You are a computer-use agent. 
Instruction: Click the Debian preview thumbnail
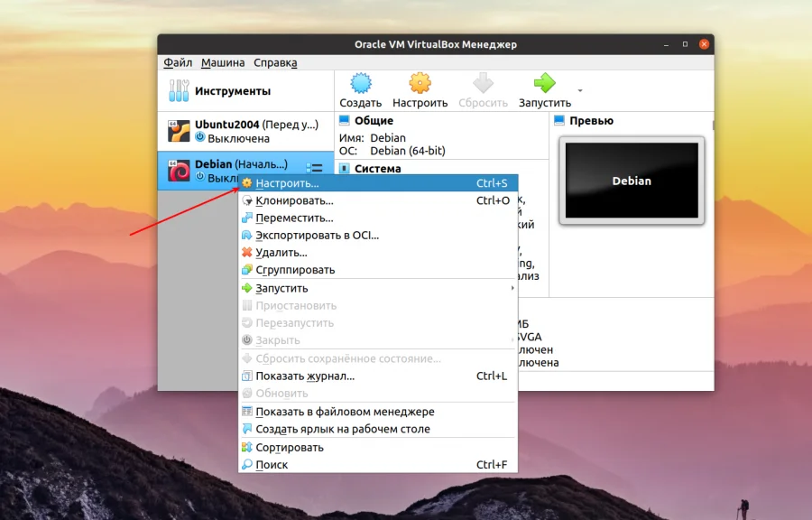point(631,181)
